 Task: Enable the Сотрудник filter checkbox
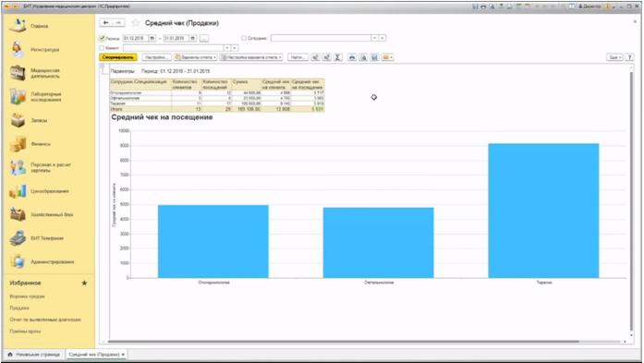point(244,38)
